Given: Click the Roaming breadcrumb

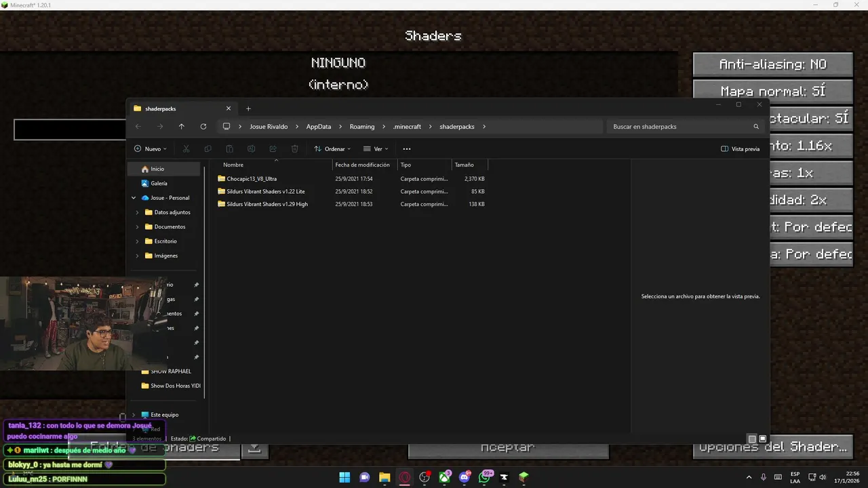Looking at the screenshot, I should 362,127.
